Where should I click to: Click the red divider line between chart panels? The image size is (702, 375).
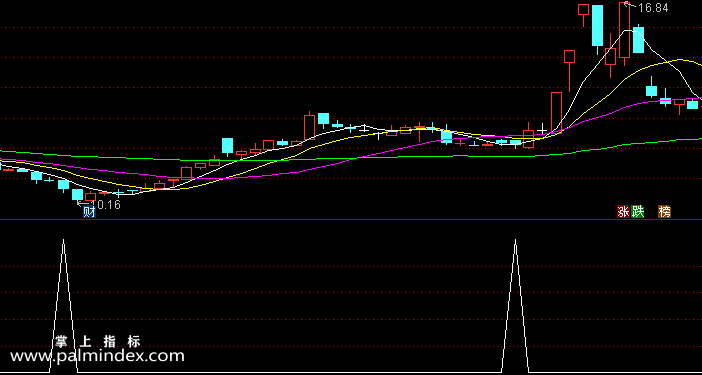click(x=351, y=220)
